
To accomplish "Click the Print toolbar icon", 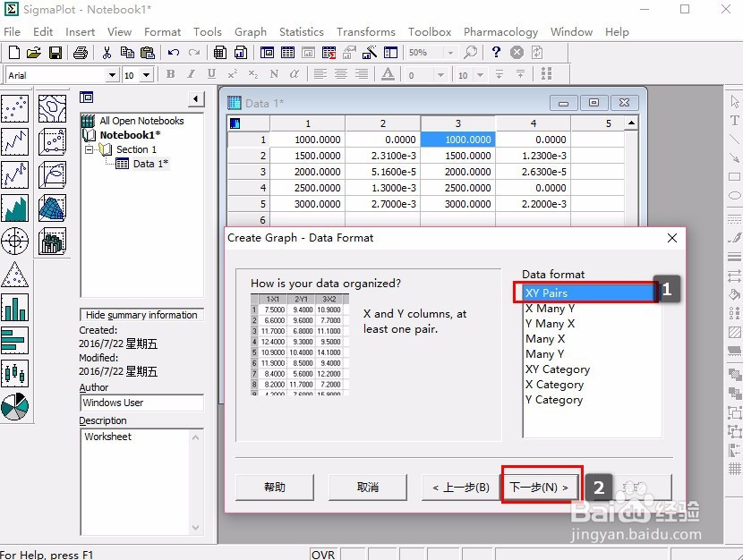I will (80, 53).
